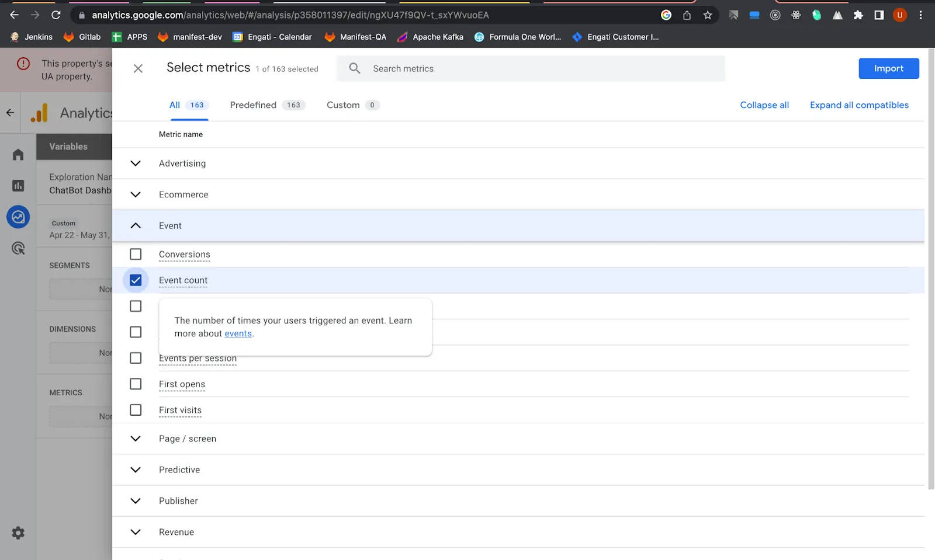Image resolution: width=935 pixels, height=560 pixels.
Task: Reload the page
Action: pos(56,15)
